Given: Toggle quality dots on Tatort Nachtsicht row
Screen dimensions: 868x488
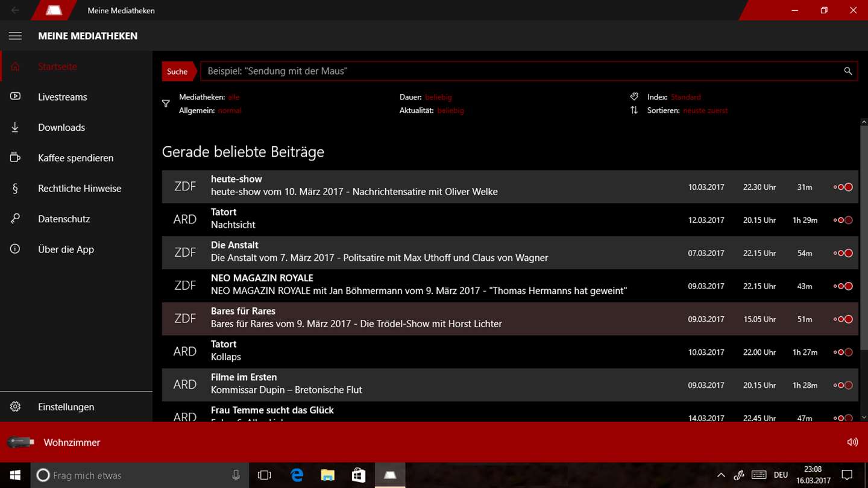Looking at the screenshot, I should point(843,220).
